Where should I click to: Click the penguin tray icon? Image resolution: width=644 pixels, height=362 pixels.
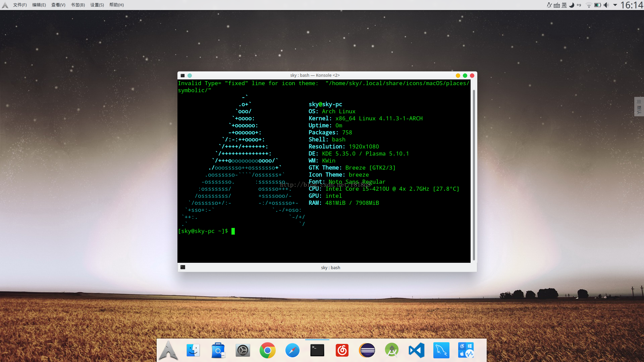point(549,5)
